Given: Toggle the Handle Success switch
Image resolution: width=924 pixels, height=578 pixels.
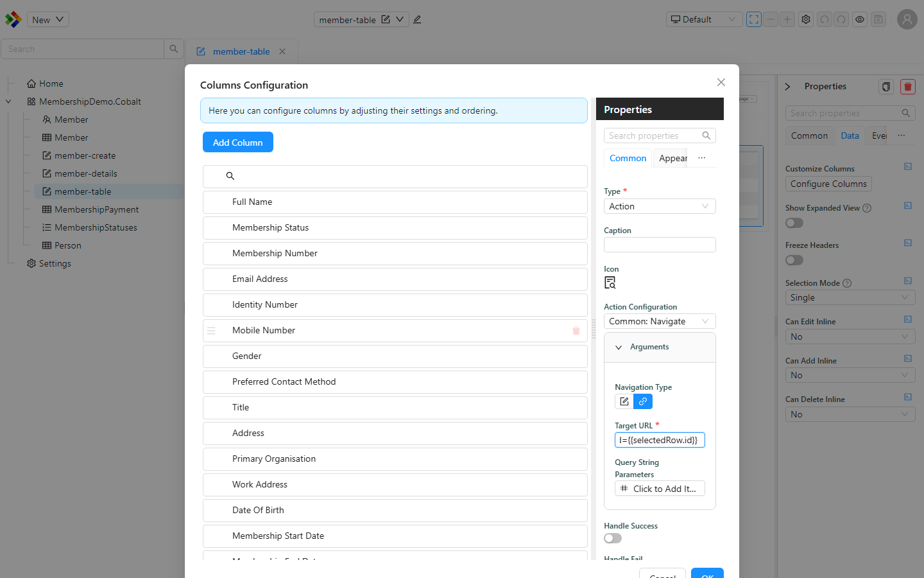Looking at the screenshot, I should pos(613,538).
